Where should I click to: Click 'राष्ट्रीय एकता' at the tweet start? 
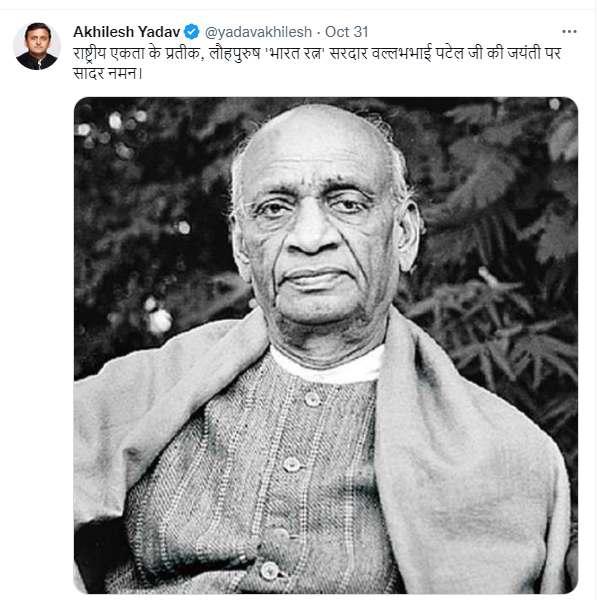click(109, 54)
